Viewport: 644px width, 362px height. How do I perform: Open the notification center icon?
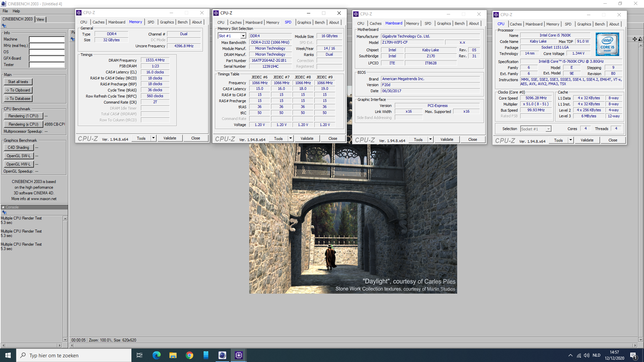633,356
